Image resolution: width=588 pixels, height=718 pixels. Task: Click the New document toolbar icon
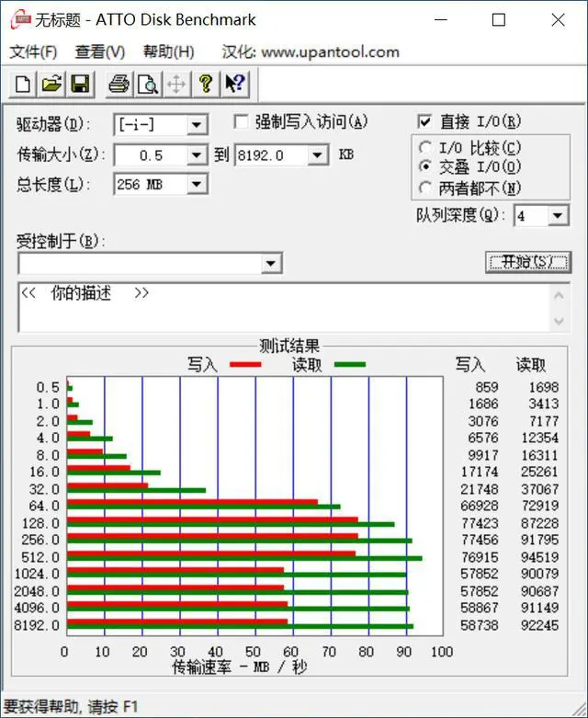coord(23,85)
